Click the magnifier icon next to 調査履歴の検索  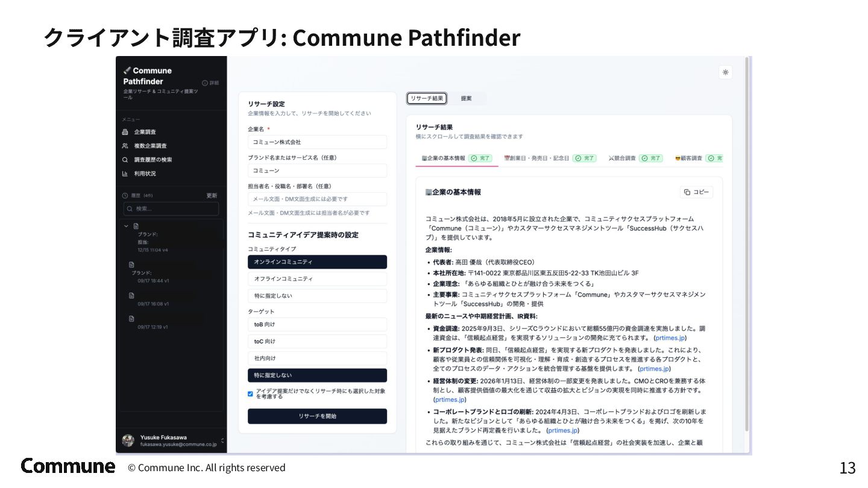(125, 160)
